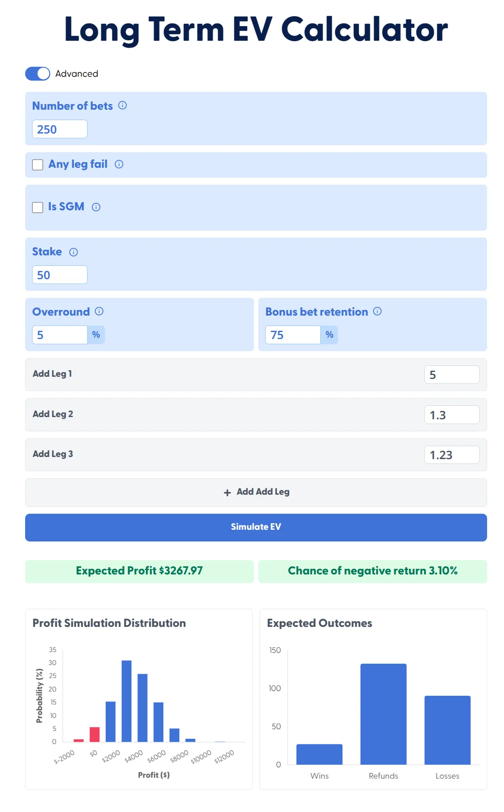Click the Stake info icon
Image resolution: width=504 pixels, height=812 pixels.
click(74, 252)
